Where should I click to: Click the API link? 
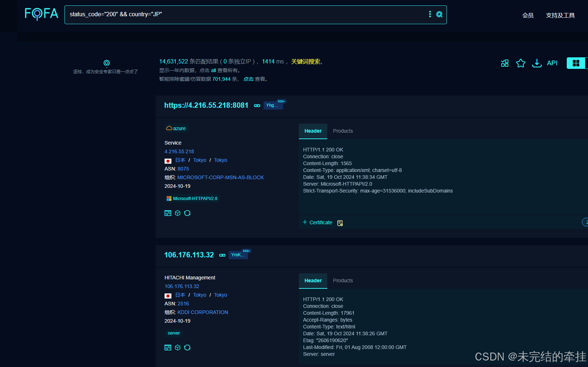(x=552, y=63)
